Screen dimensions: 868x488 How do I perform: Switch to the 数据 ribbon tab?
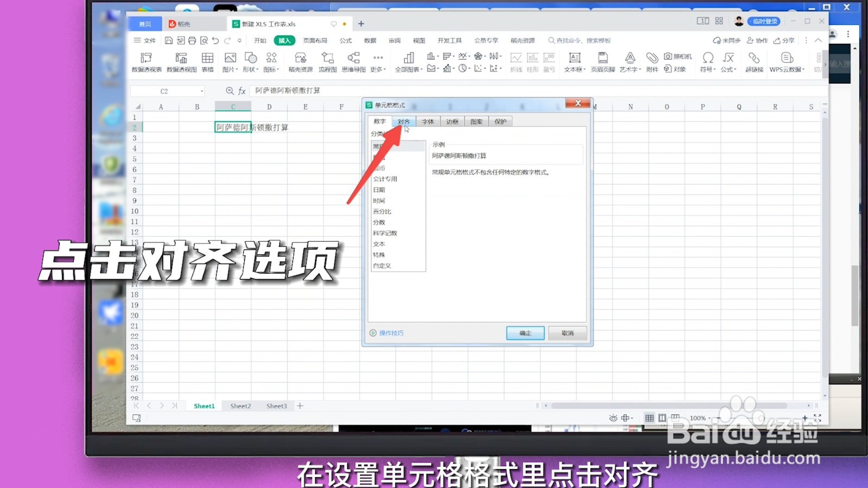pos(370,41)
